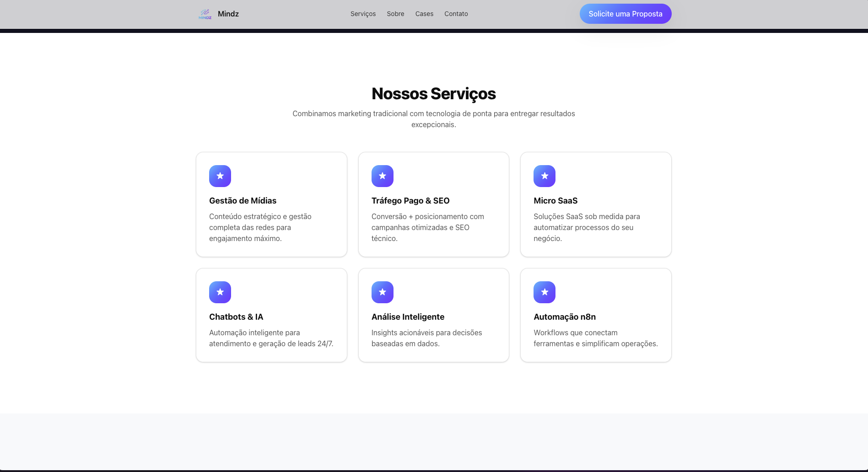
Task: Click the star icon above Gestão de Mídias
Action: [220, 176]
